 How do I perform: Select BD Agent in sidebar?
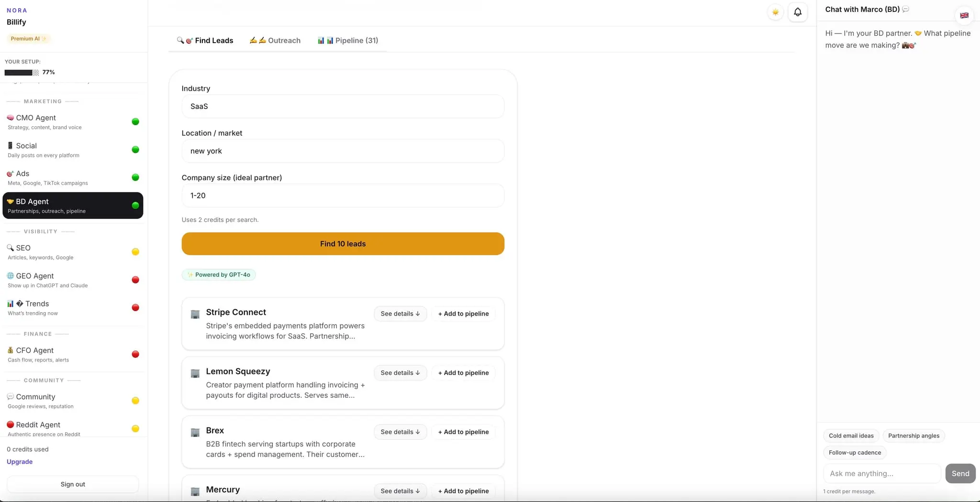[73, 206]
